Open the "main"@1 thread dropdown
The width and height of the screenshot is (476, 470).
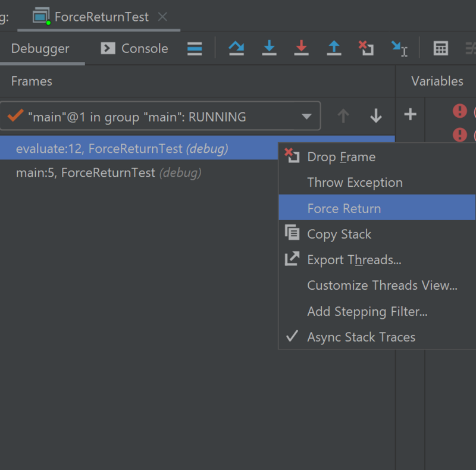tap(306, 117)
